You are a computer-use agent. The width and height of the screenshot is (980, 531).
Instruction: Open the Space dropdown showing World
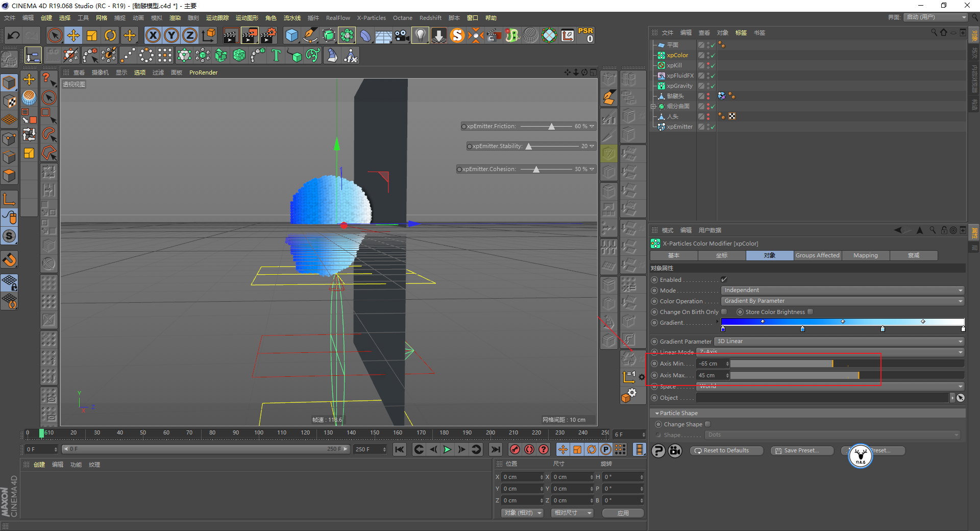click(830, 387)
